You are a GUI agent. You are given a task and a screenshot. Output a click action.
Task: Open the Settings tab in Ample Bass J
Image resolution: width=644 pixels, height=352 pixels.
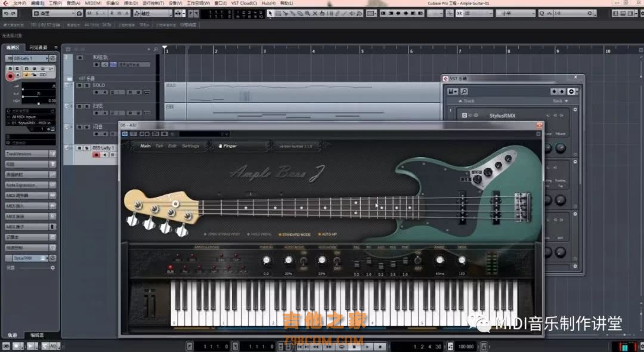pos(191,146)
